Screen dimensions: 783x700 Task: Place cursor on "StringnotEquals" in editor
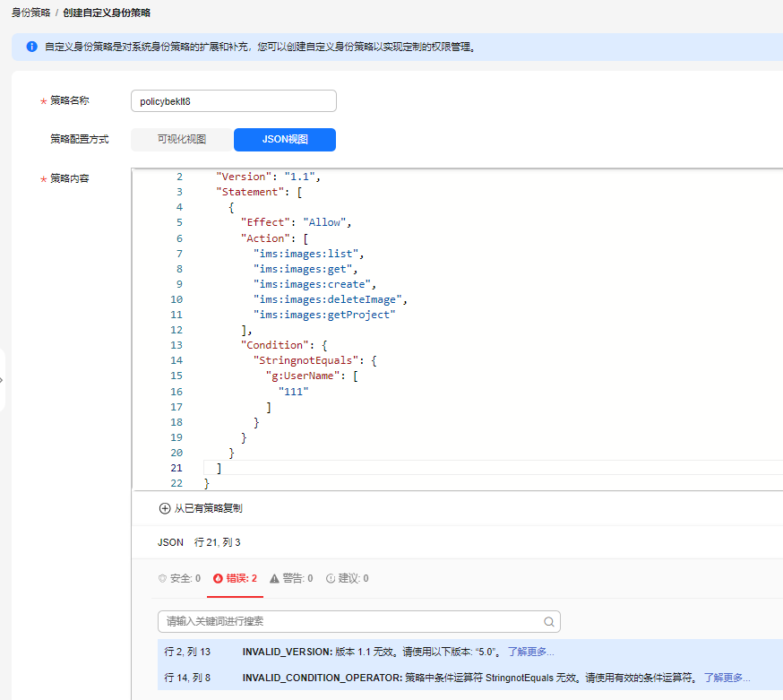(x=308, y=360)
